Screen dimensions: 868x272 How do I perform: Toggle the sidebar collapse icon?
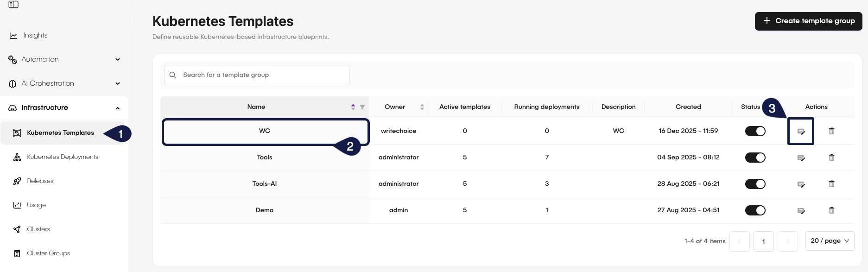[x=13, y=5]
